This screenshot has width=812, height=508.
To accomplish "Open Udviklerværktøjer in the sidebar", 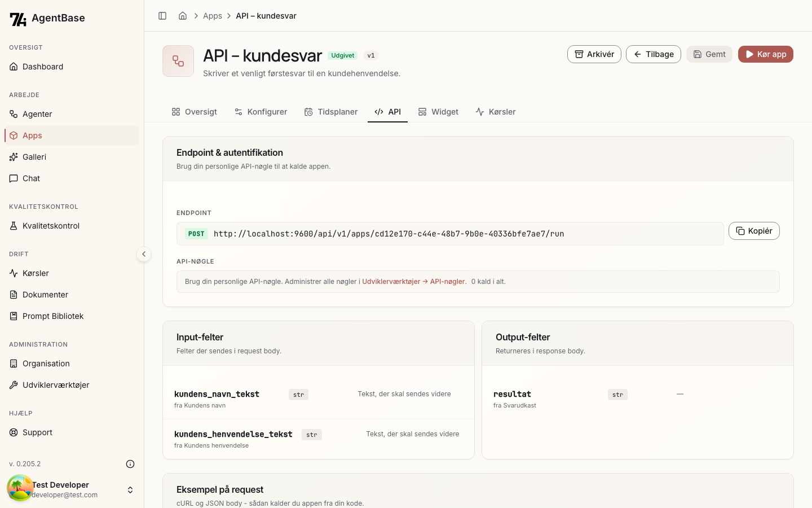I will 72,385.
